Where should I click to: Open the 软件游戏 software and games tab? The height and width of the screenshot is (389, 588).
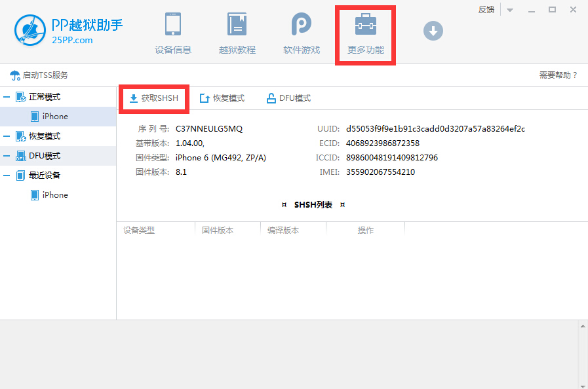tap(302, 34)
